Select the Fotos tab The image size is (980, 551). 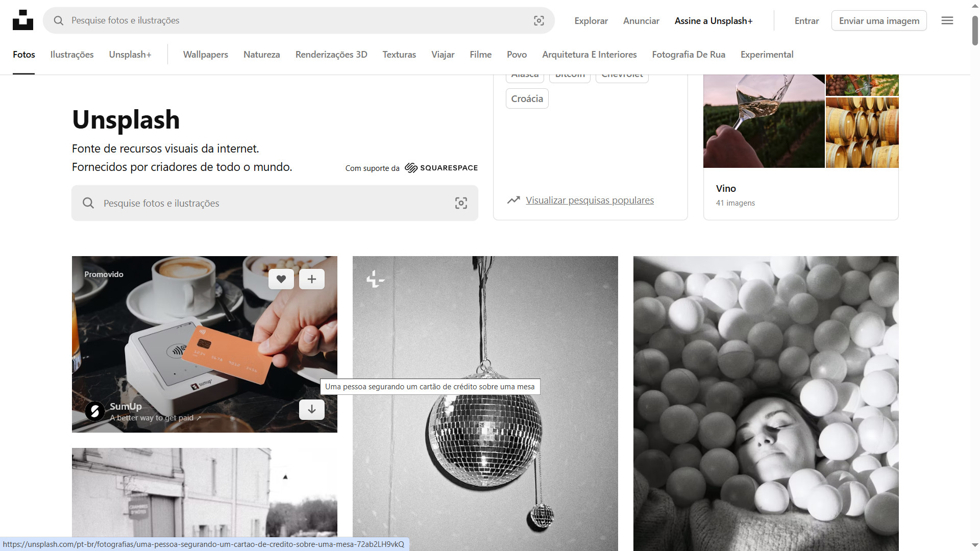pyautogui.click(x=24, y=55)
